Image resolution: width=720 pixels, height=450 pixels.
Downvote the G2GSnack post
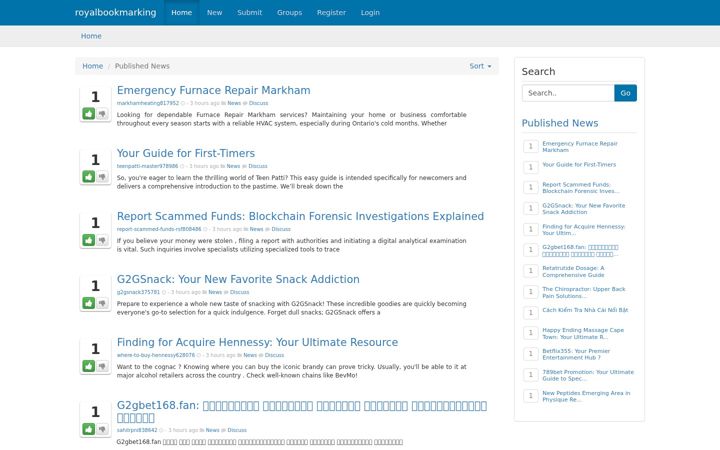(x=102, y=303)
